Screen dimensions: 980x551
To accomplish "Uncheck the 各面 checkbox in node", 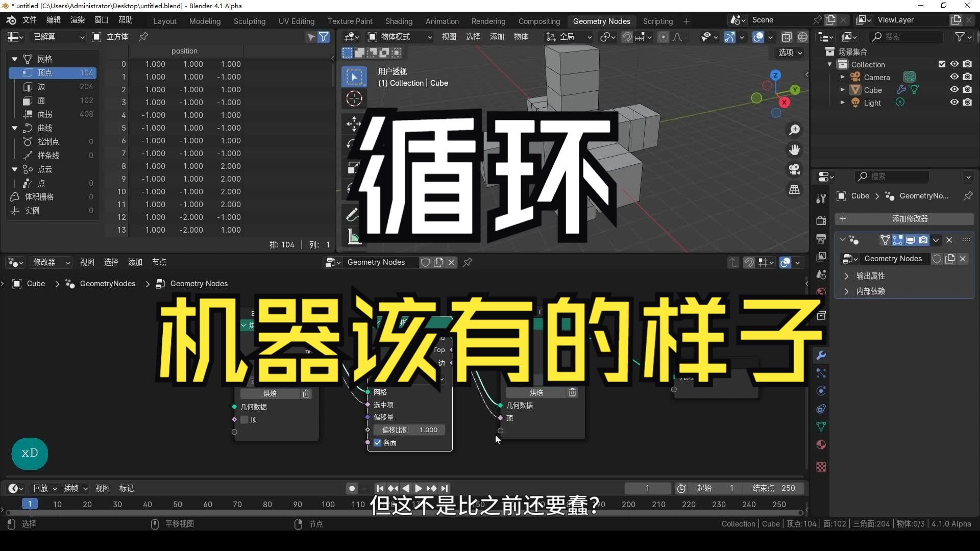I will point(378,443).
